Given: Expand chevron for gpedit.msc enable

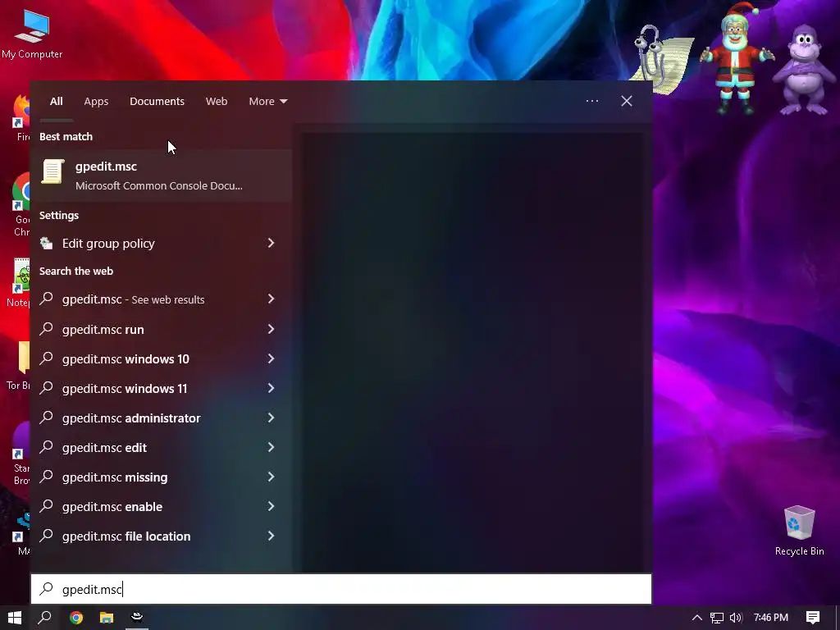Looking at the screenshot, I should pos(271,506).
